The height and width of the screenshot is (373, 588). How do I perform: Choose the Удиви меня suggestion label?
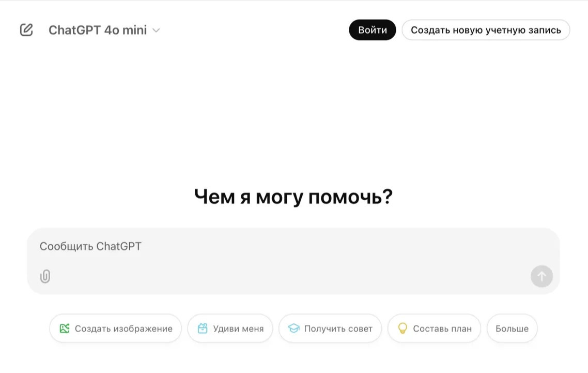(238, 329)
